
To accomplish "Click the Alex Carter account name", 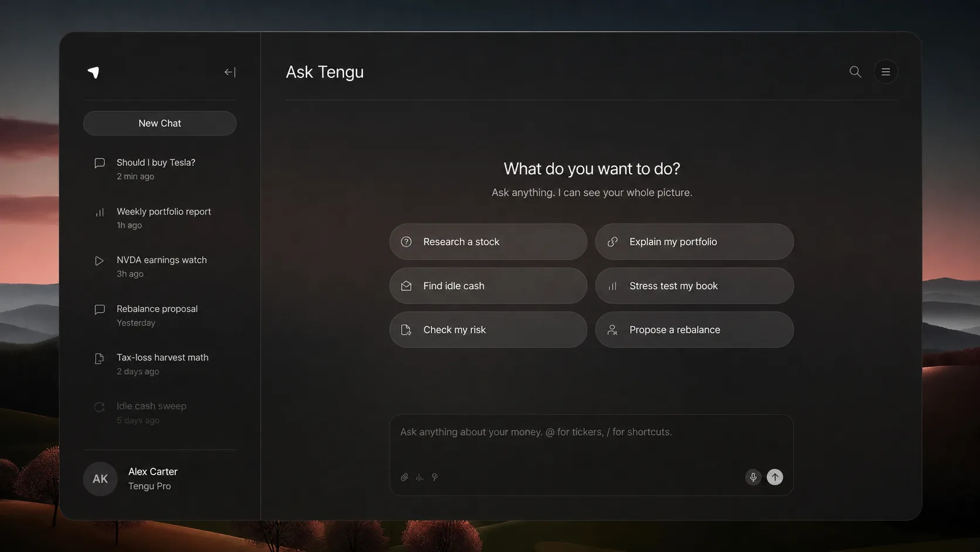I will [x=153, y=472].
